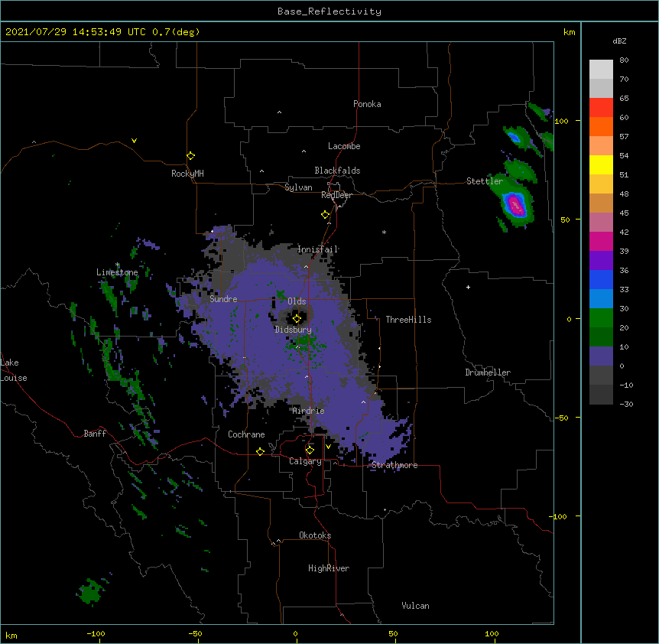Click the dBZ legend heading
The width and height of the screenshot is (659, 644).
pyautogui.click(x=619, y=41)
